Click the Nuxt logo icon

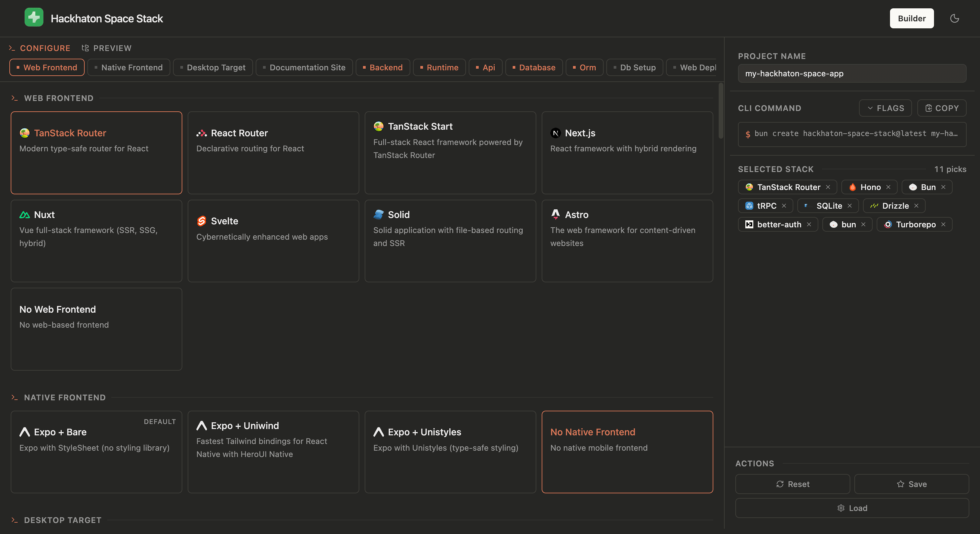coord(24,215)
